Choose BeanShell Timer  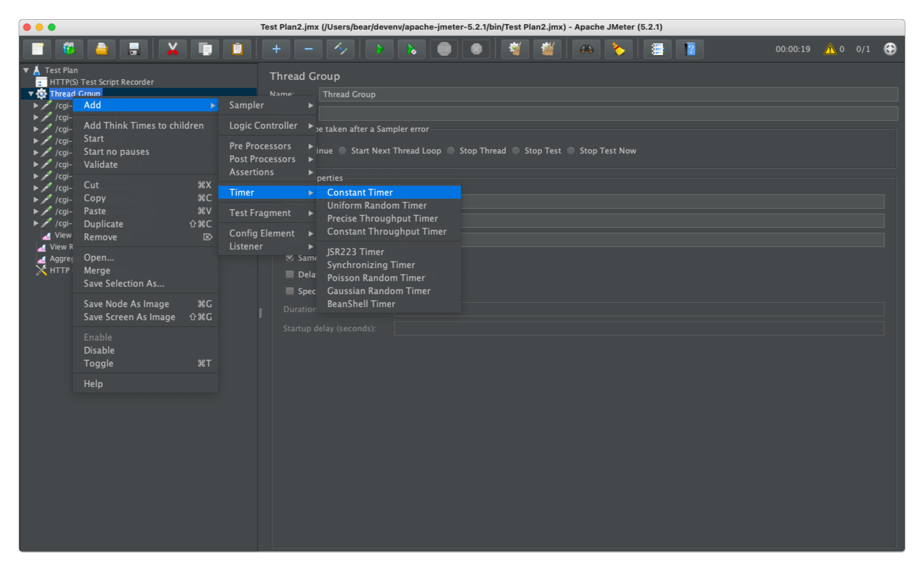coord(388,304)
